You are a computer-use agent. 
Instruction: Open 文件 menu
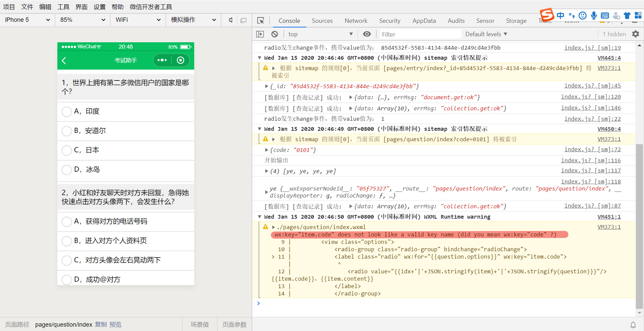coord(27,7)
